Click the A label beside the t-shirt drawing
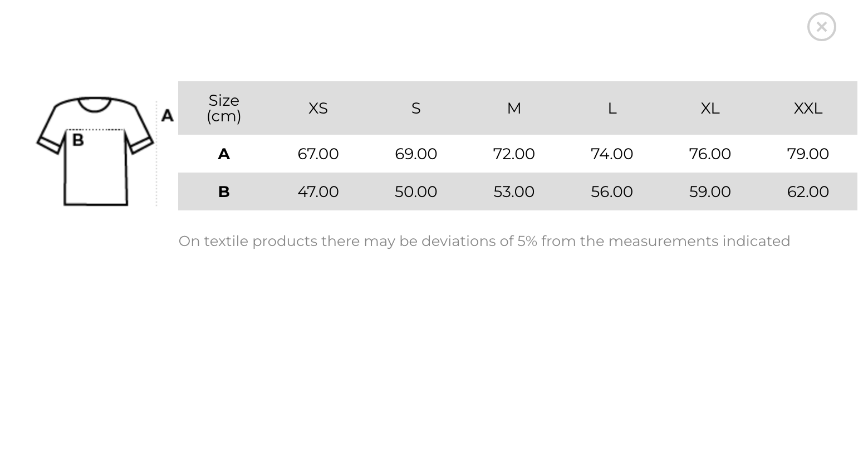This screenshot has height=462, width=868. click(x=167, y=115)
